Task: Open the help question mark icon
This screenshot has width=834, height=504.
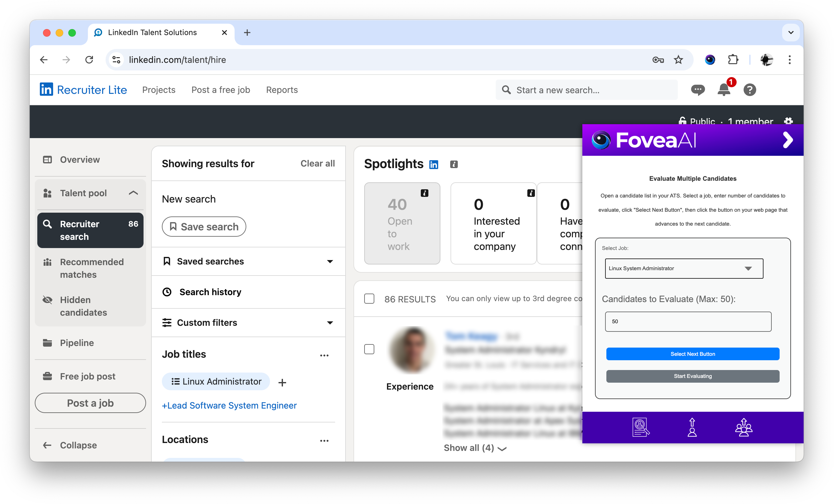Action: 750,90
